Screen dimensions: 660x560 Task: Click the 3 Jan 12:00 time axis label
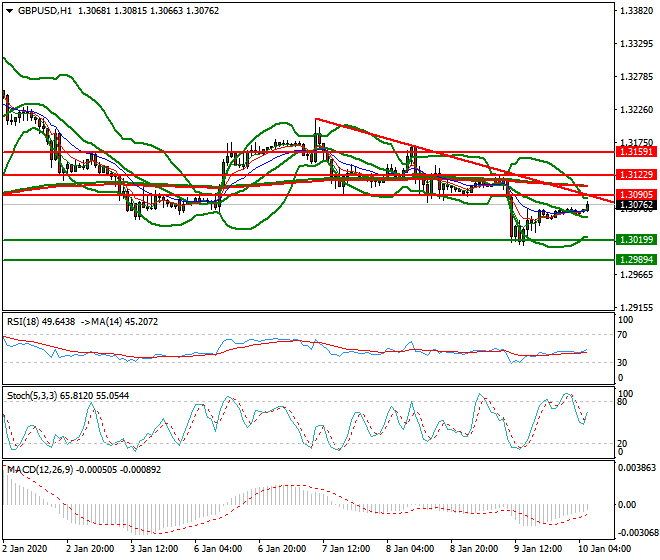tap(154, 549)
